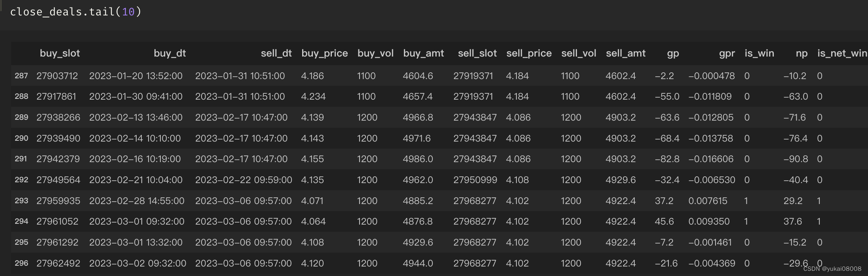
Task: Click the buy_amt cell 4876.8
Action: 418,221
